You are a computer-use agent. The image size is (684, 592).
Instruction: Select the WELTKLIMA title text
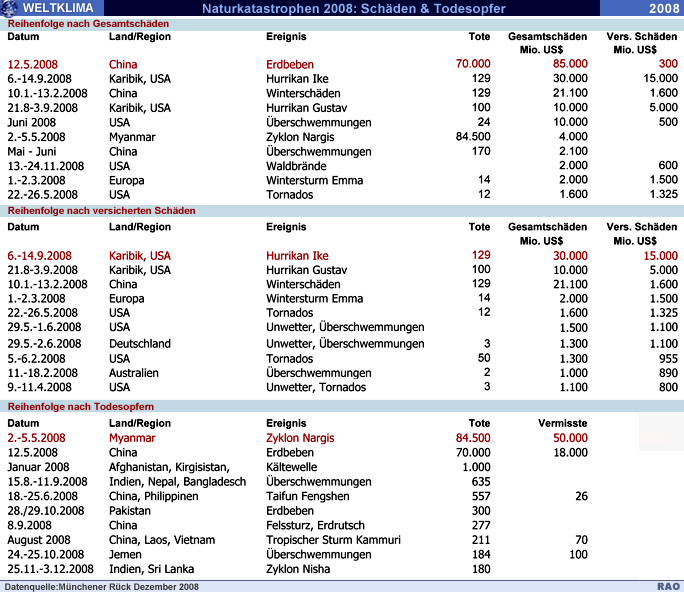(58, 8)
